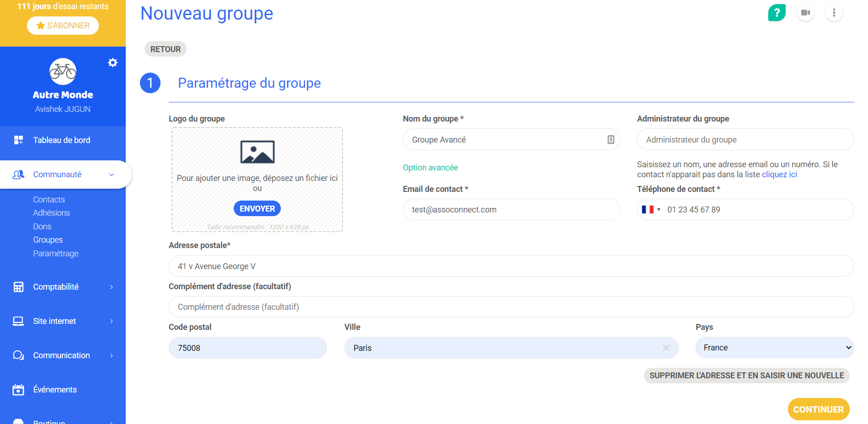The width and height of the screenshot is (868, 424).
Task: Focus the Nom du groupe input field
Action: tap(511, 140)
